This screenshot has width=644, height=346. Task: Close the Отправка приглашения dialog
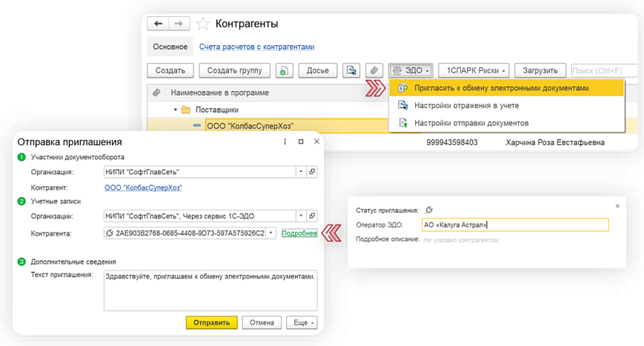pos(316,141)
